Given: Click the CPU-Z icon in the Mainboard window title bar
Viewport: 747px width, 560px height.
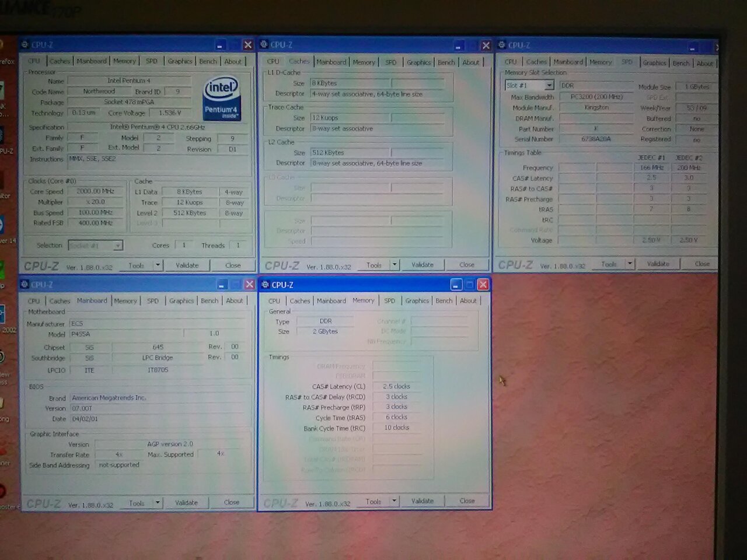Looking at the screenshot, I should 25,284.
